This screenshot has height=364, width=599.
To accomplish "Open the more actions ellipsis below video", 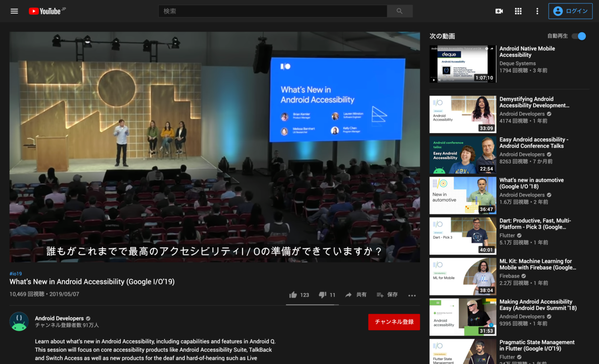I will 412,295.
